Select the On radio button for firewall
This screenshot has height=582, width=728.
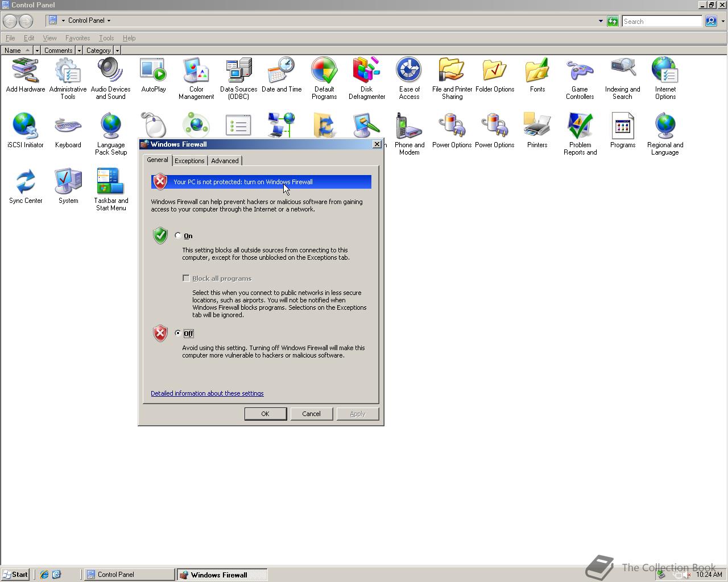(x=178, y=235)
